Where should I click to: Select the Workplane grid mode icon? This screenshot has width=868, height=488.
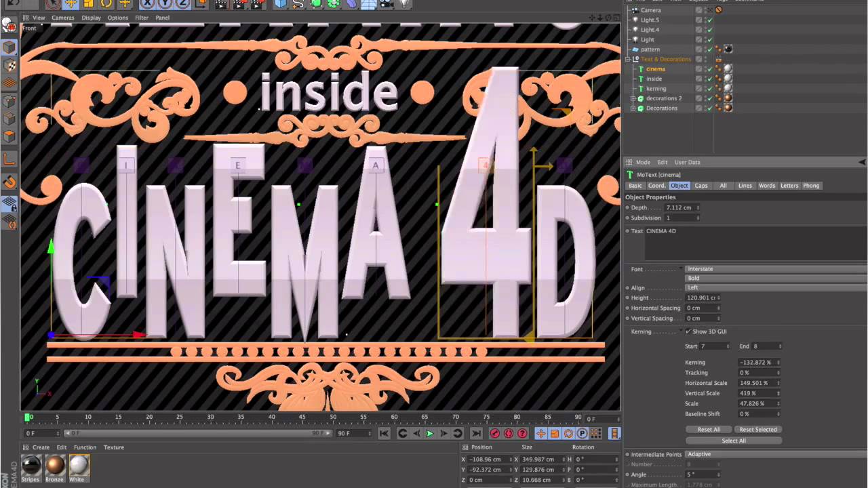point(9,83)
